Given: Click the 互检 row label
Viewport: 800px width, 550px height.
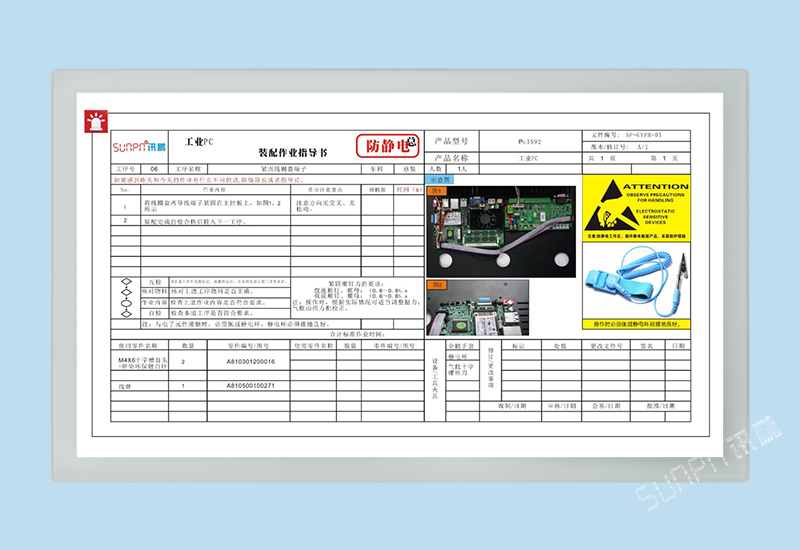Looking at the screenshot, I should tap(155, 282).
